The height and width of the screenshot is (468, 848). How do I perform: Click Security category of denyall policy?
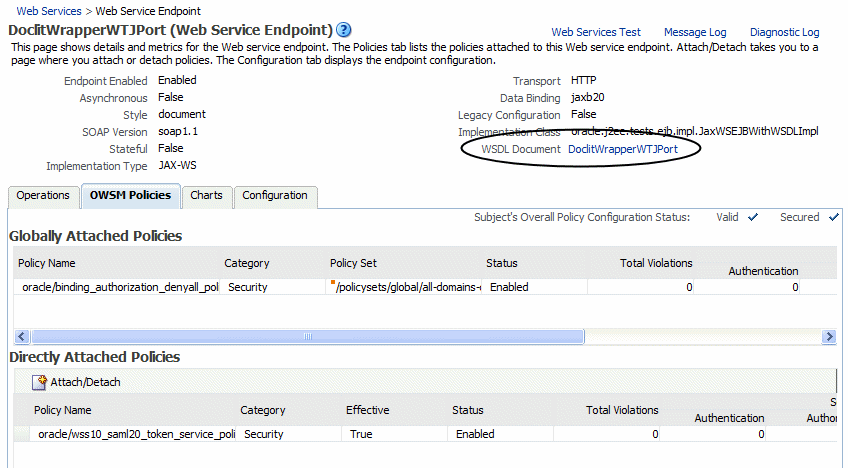[247, 287]
